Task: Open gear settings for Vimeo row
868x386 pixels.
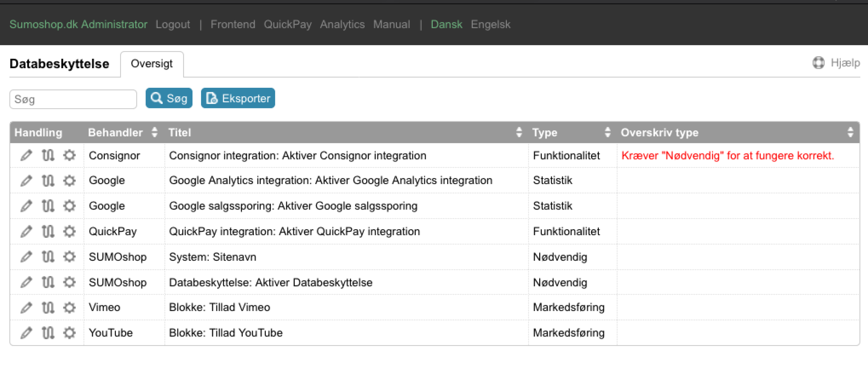Action: 69,308
